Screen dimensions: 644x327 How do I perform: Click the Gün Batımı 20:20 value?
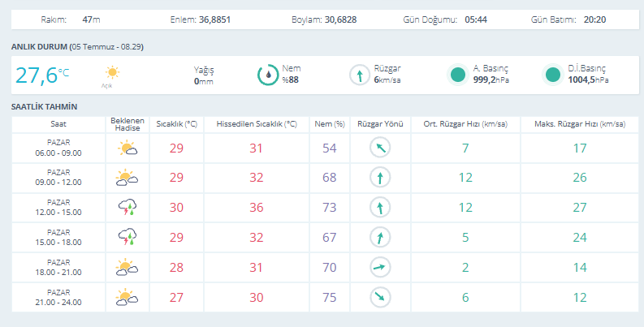(594, 19)
